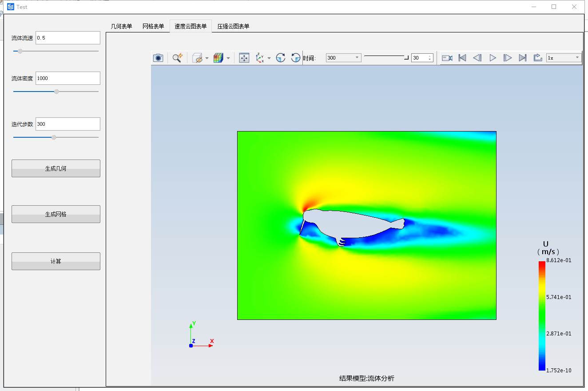Step forward one frame
Image resolution: width=588 pixels, height=391 pixels.
pos(508,58)
